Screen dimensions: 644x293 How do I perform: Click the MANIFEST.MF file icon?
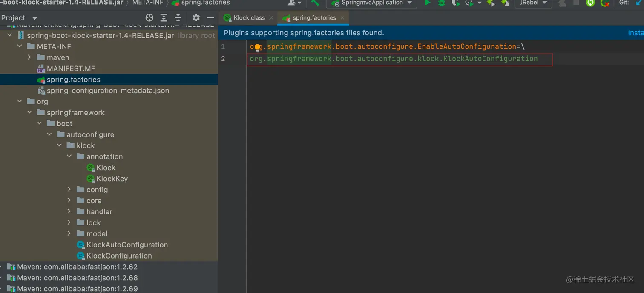pos(41,68)
